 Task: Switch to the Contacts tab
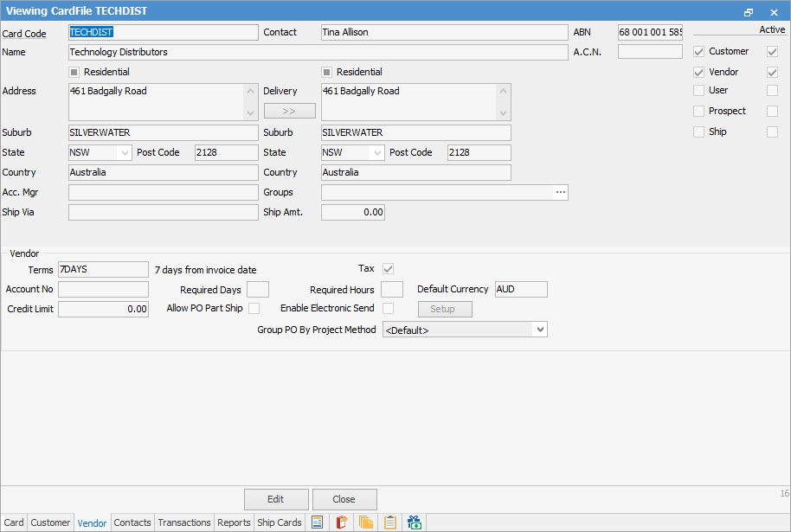[132, 522]
